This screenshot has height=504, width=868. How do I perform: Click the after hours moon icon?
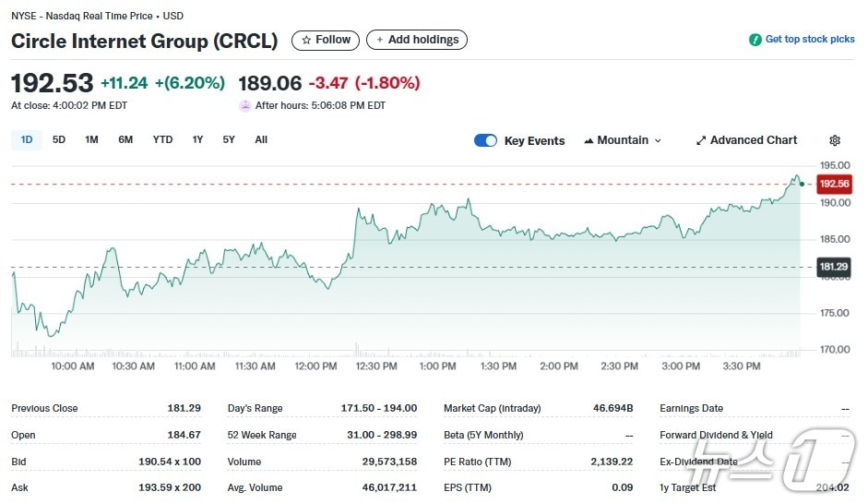(245, 105)
